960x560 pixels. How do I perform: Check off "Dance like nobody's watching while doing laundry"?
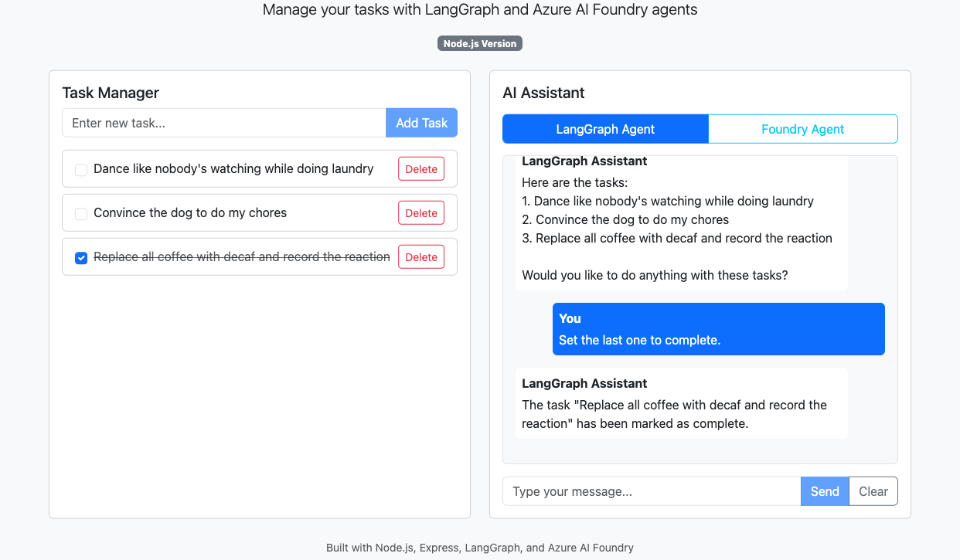tap(81, 168)
